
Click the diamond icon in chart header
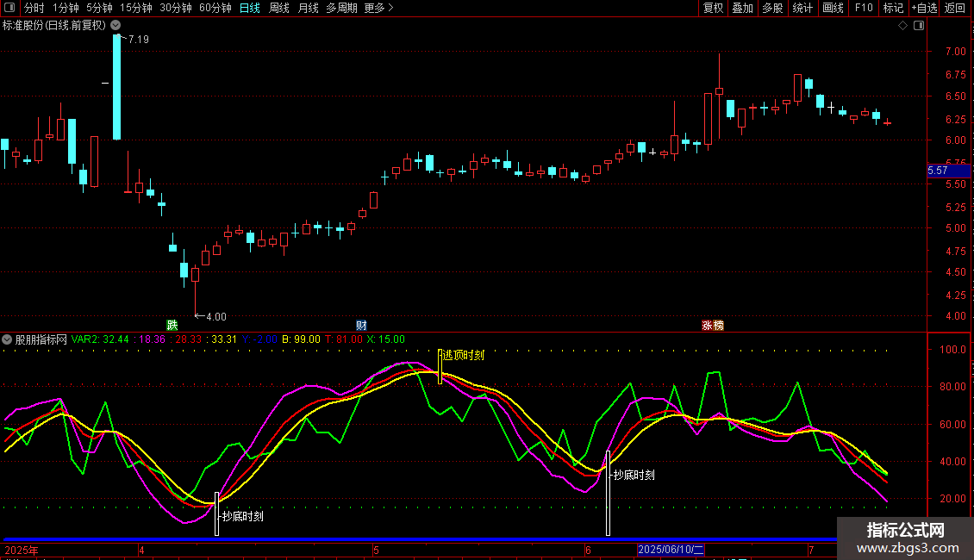point(903,26)
